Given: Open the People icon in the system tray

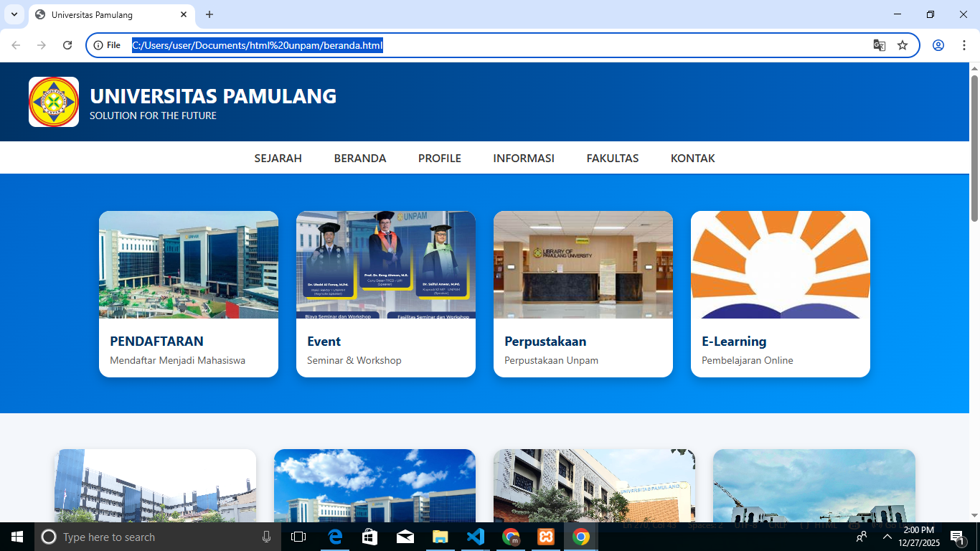Looking at the screenshot, I should (862, 537).
